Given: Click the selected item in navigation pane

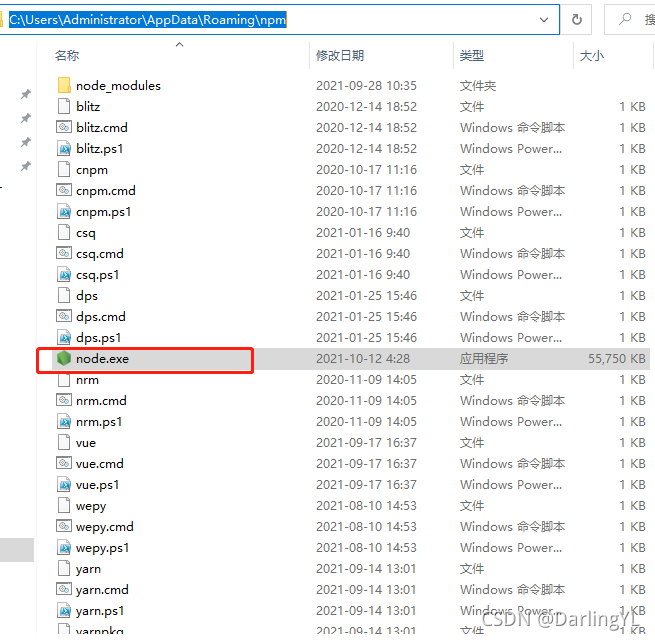Looking at the screenshot, I should [x=17, y=549].
